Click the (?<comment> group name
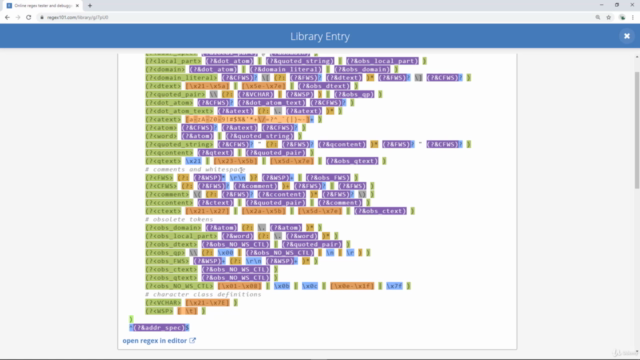This screenshot has width=640, height=360. 167,194
